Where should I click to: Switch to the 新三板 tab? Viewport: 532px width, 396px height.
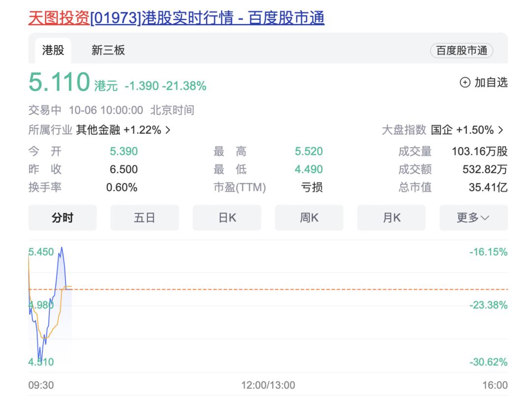[108, 50]
